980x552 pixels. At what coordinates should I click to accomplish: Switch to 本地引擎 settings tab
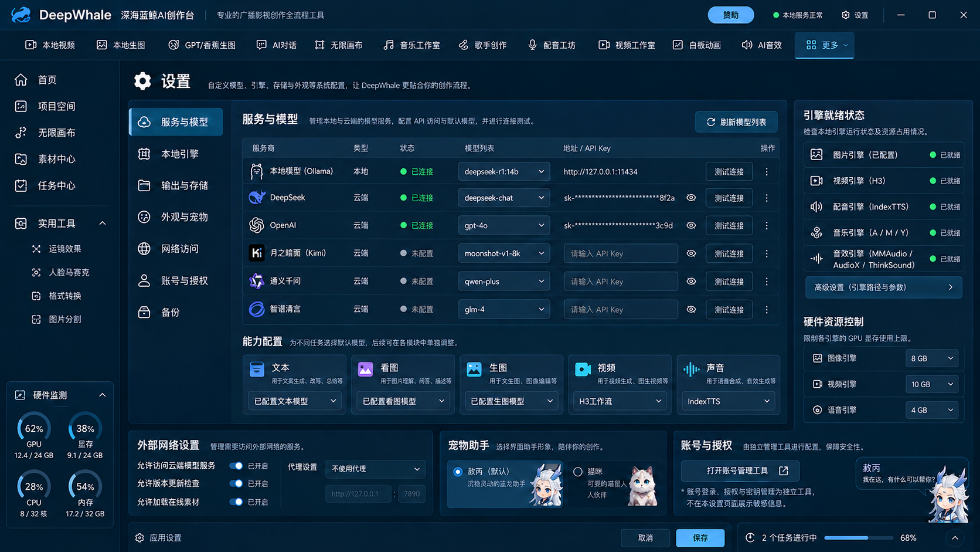[x=176, y=154]
